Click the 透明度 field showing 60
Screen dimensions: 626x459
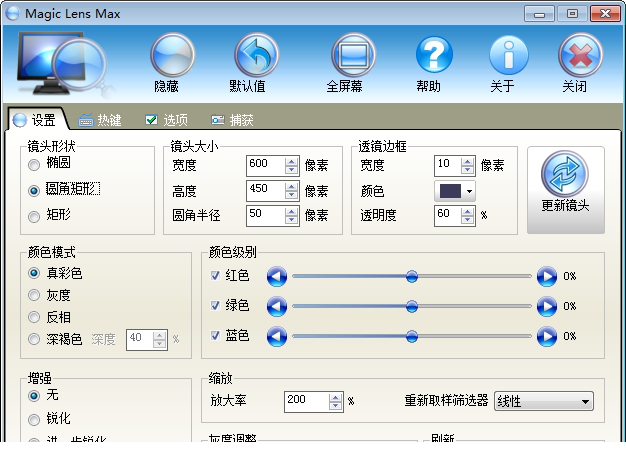pos(448,216)
